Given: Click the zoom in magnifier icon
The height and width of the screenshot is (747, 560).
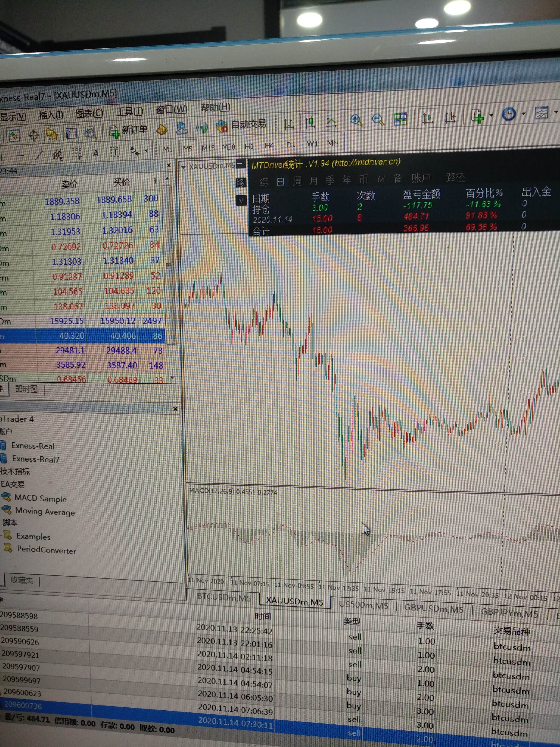Looking at the screenshot, I should point(356,120).
